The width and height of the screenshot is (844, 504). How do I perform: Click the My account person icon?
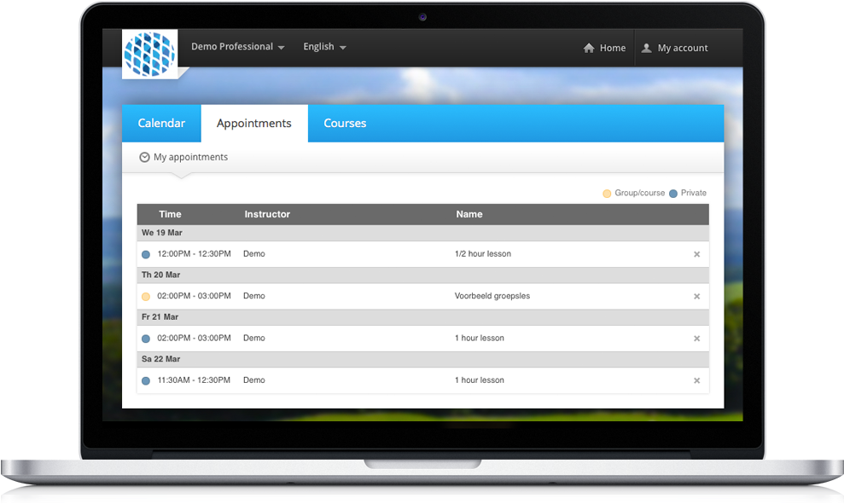649,48
